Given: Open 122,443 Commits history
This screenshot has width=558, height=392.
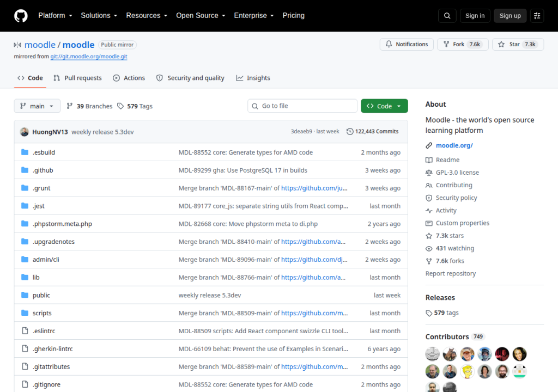Looking at the screenshot, I should [x=373, y=132].
